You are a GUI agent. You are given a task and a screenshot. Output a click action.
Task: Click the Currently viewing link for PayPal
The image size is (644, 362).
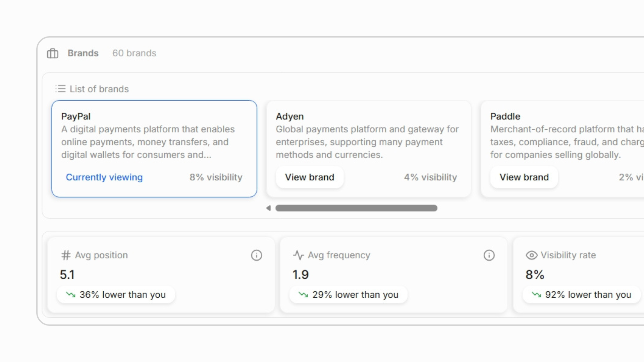click(x=104, y=177)
